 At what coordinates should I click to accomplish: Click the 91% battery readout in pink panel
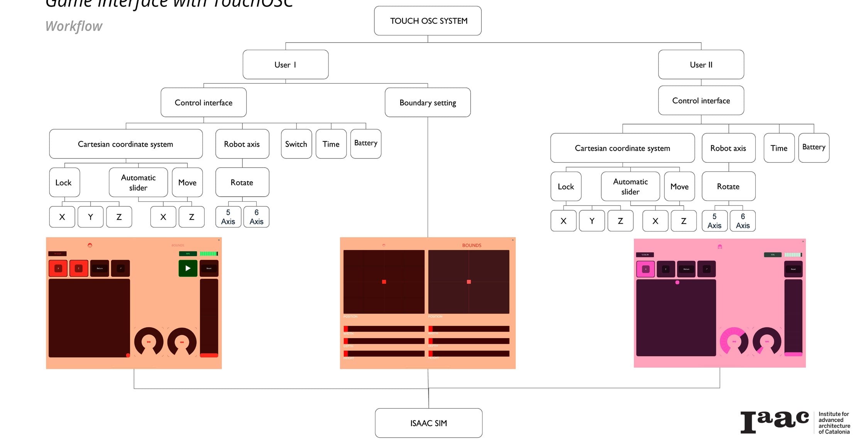click(773, 255)
